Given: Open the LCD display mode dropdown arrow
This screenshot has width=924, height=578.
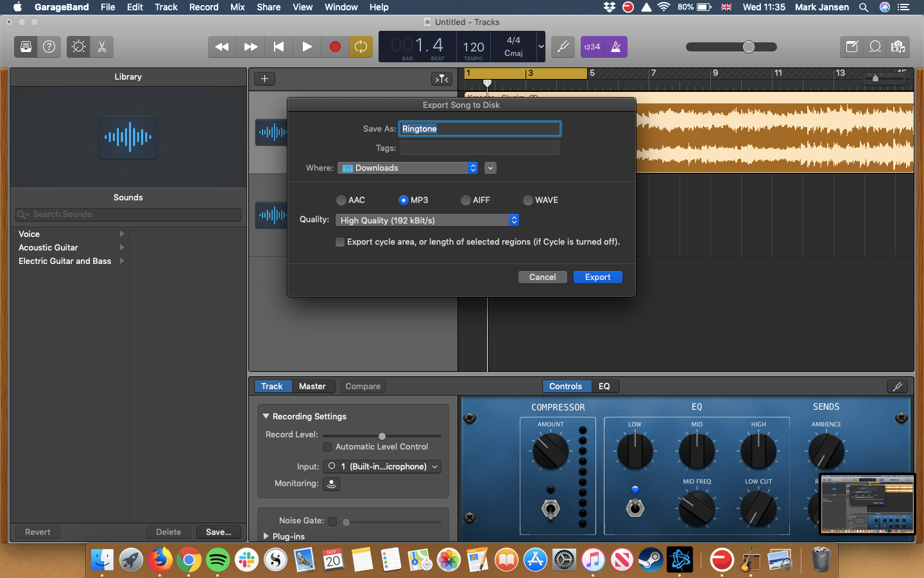Looking at the screenshot, I should 541,46.
